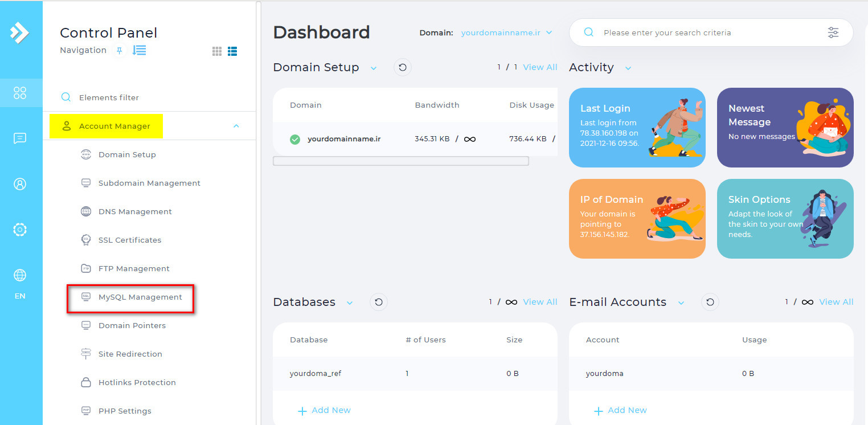
Task: Refresh the Databases widget
Action: (x=379, y=302)
